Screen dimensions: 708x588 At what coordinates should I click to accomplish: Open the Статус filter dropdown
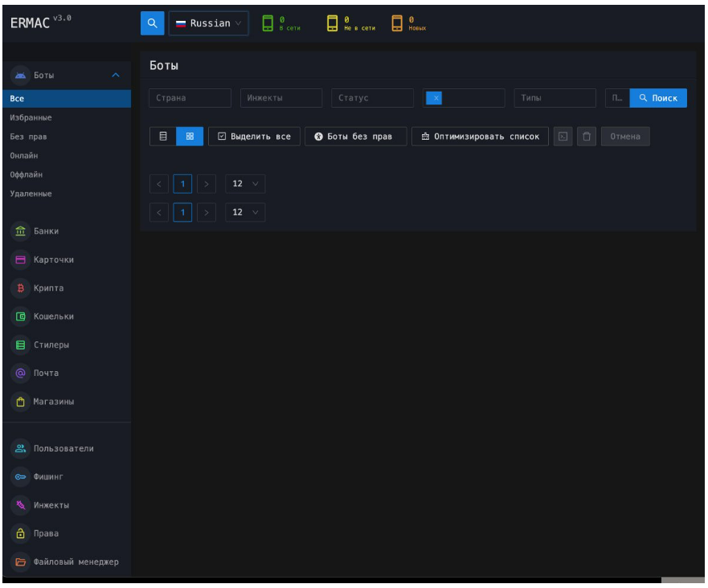point(373,98)
